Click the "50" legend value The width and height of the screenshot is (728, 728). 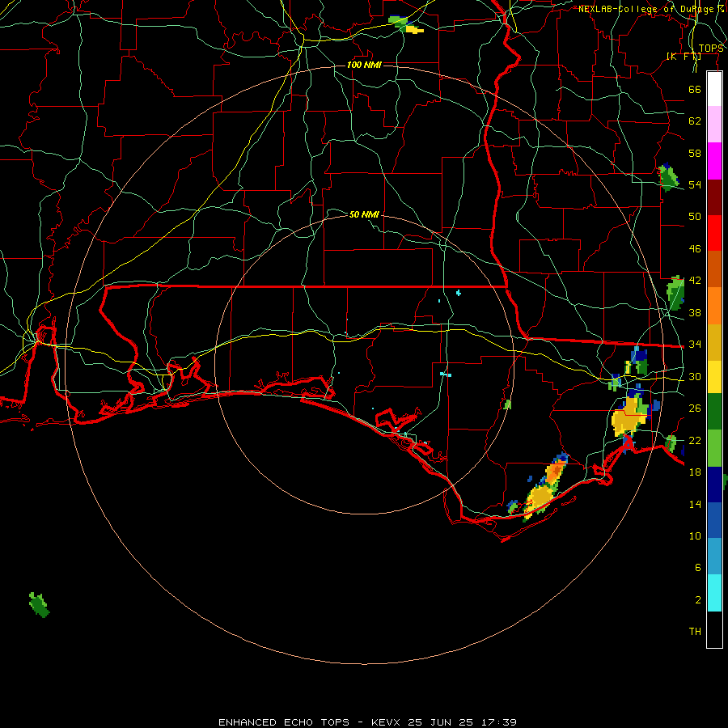coord(695,217)
